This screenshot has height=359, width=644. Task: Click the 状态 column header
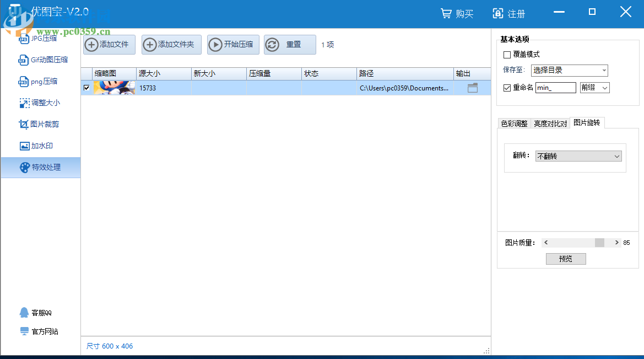(x=328, y=73)
